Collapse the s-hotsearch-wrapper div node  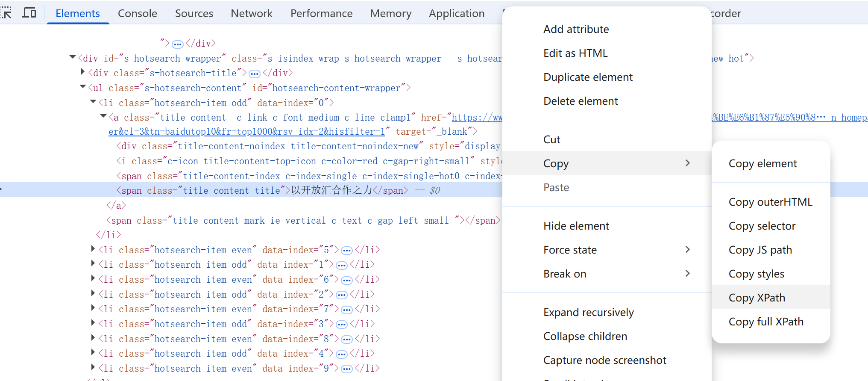[73, 57]
